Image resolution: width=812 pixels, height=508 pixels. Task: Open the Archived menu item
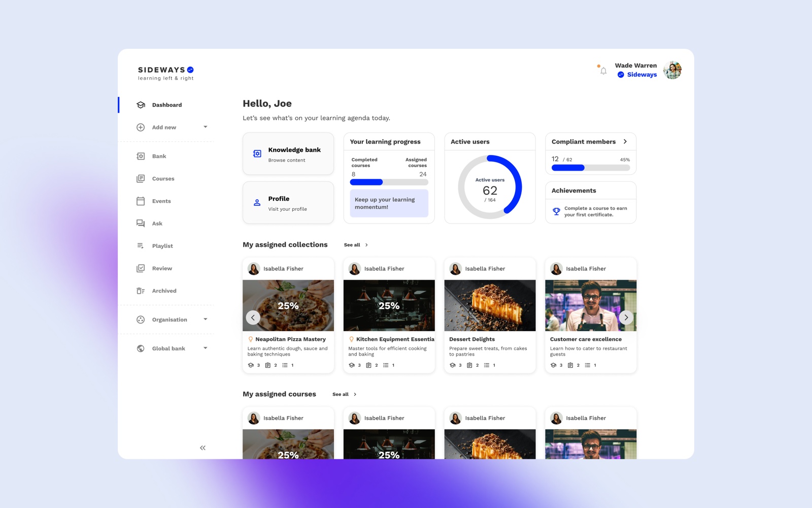(164, 291)
